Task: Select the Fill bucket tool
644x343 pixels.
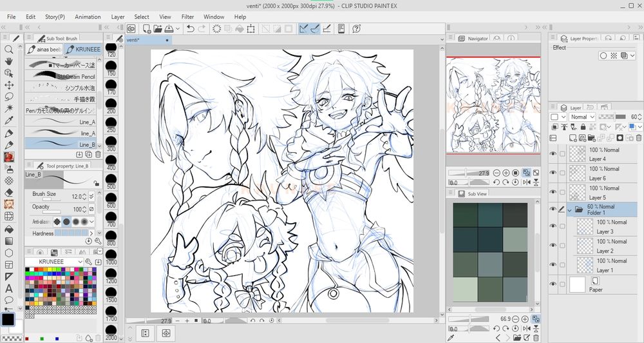Action: tap(8, 229)
